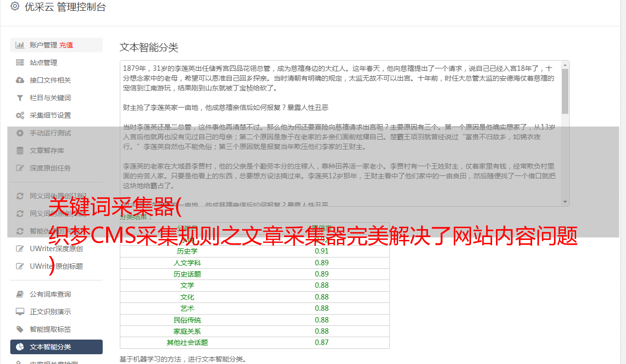Select the 其他社会话题 category cell
This screenshot has height=364, width=626.
(187, 343)
